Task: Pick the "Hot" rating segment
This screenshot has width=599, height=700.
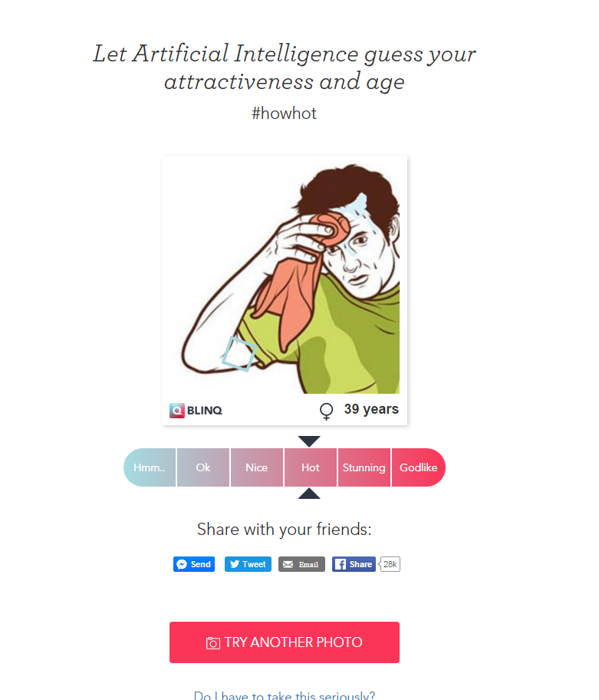Action: [311, 467]
